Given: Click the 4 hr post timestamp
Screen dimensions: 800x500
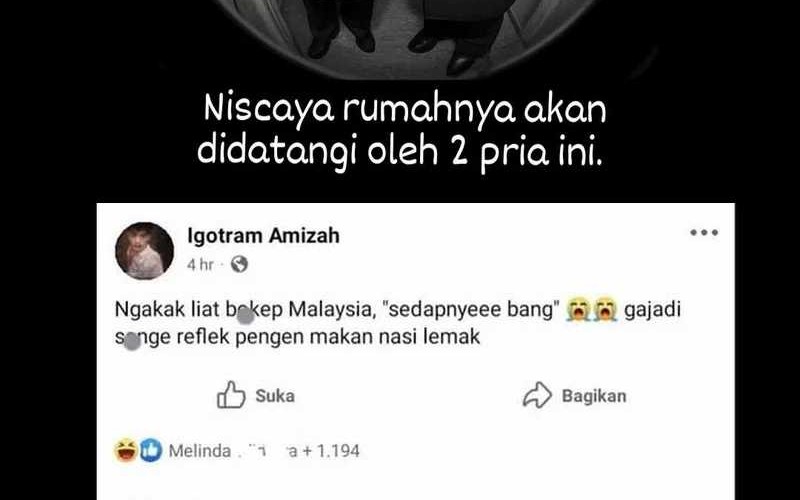Looking at the screenshot, I should (200, 264).
